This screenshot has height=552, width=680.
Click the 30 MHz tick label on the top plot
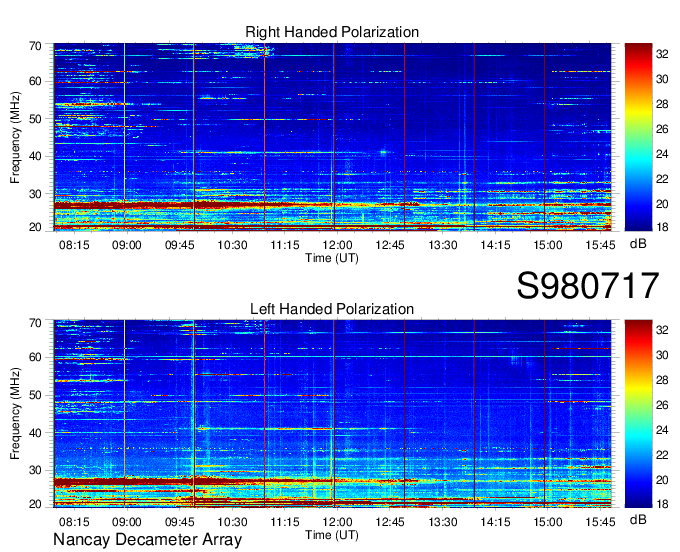point(35,194)
